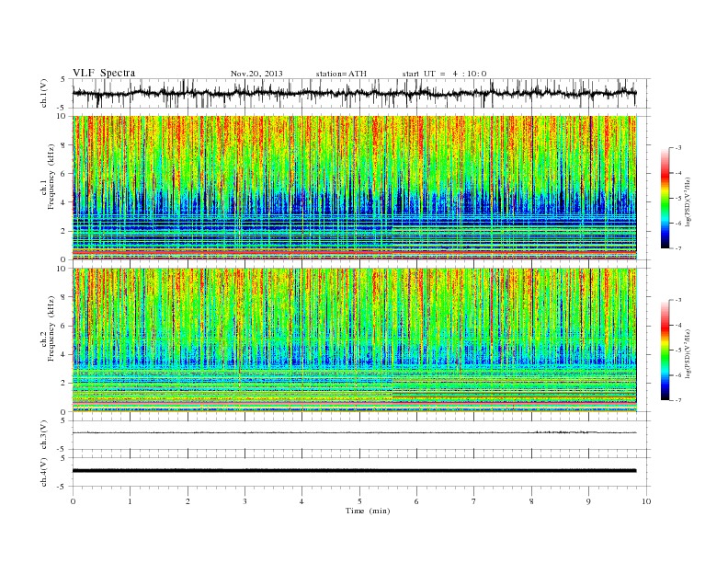728x563 pixels.
Task: Click time axis tick label "3"
Action: (x=245, y=501)
